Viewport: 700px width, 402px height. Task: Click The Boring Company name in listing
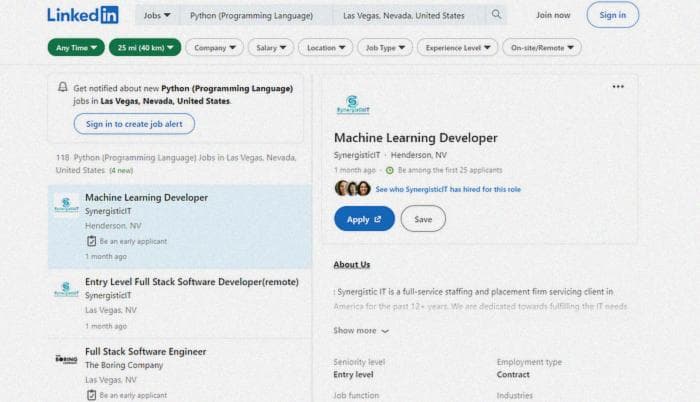click(124, 365)
